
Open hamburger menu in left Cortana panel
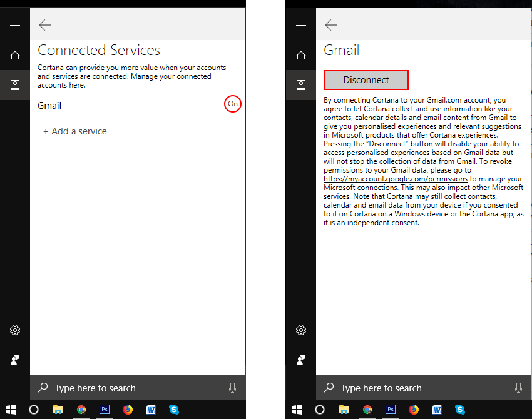click(15, 26)
